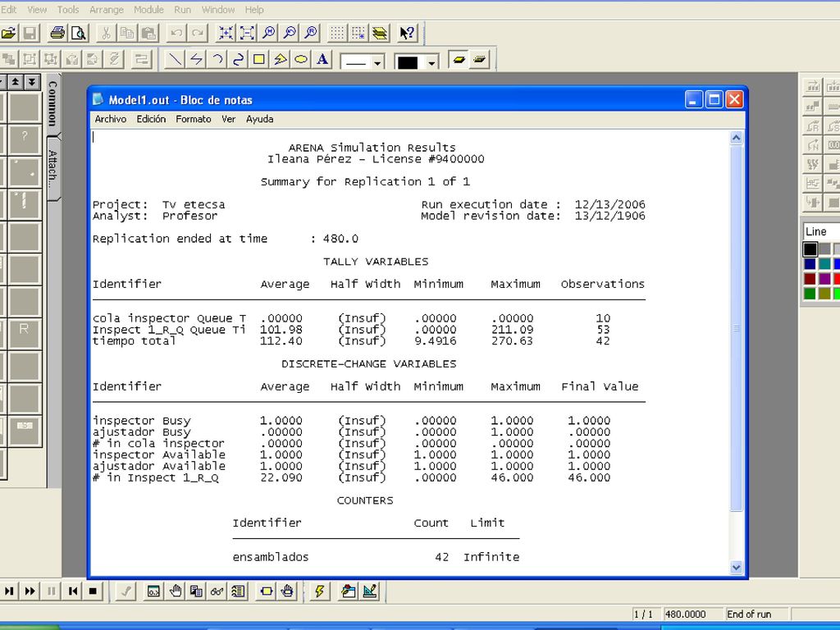Click the Cut scissors icon

pyautogui.click(x=106, y=33)
